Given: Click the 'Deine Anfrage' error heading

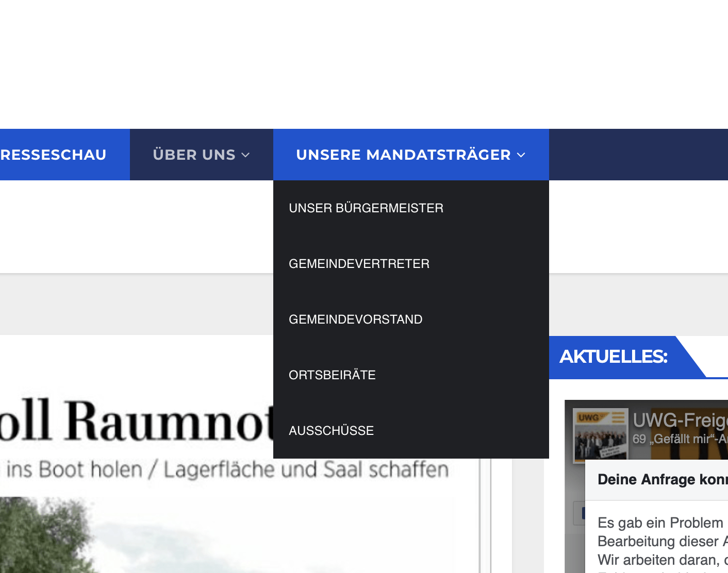Looking at the screenshot, I should pos(663,480).
